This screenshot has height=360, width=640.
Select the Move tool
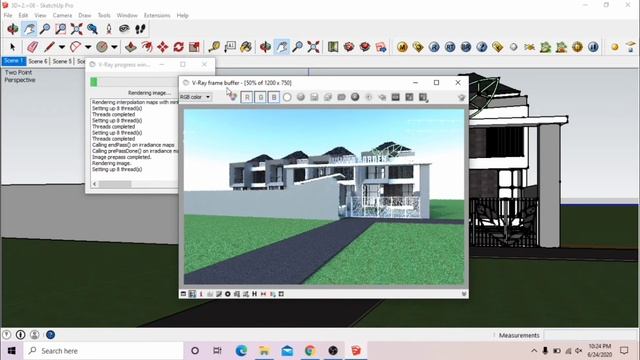click(x=163, y=47)
